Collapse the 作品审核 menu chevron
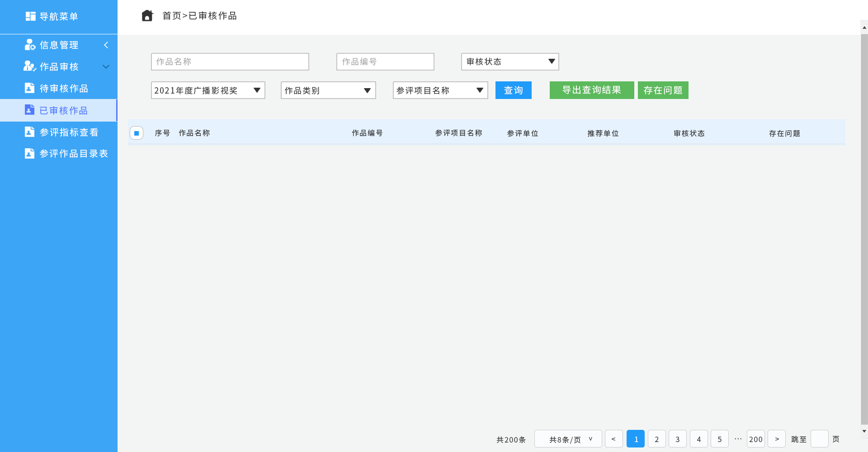The image size is (868, 452). tap(106, 67)
